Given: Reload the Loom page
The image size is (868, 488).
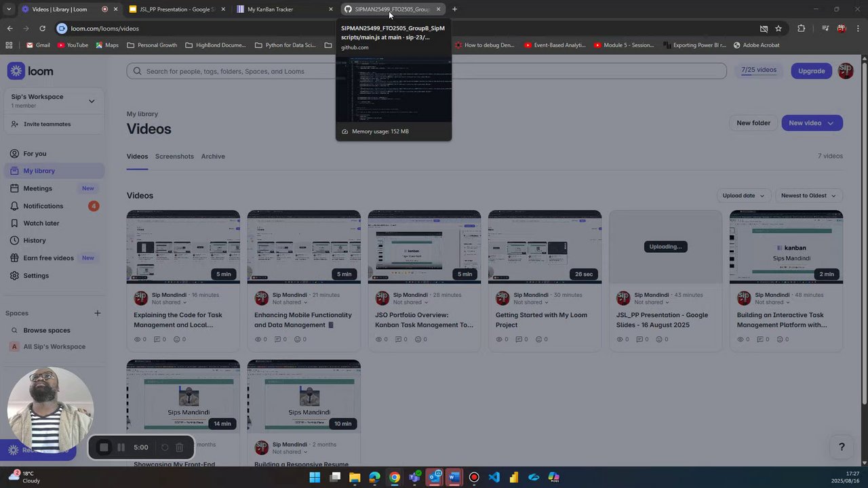Looking at the screenshot, I should [x=42, y=28].
